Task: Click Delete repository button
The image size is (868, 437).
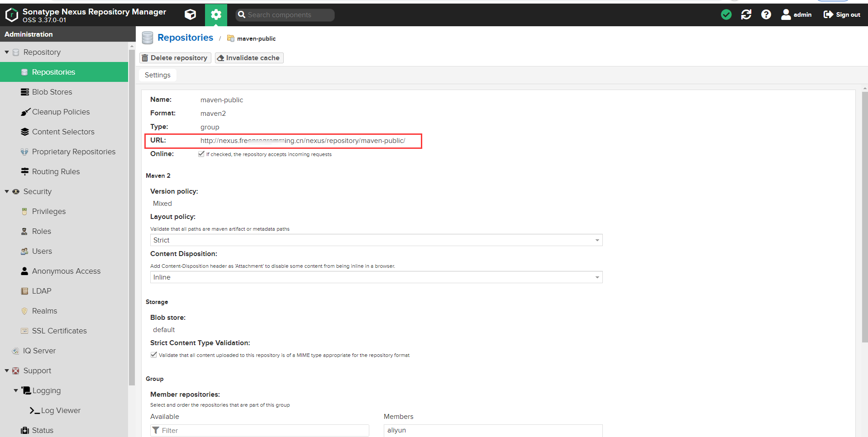Action: [175, 58]
